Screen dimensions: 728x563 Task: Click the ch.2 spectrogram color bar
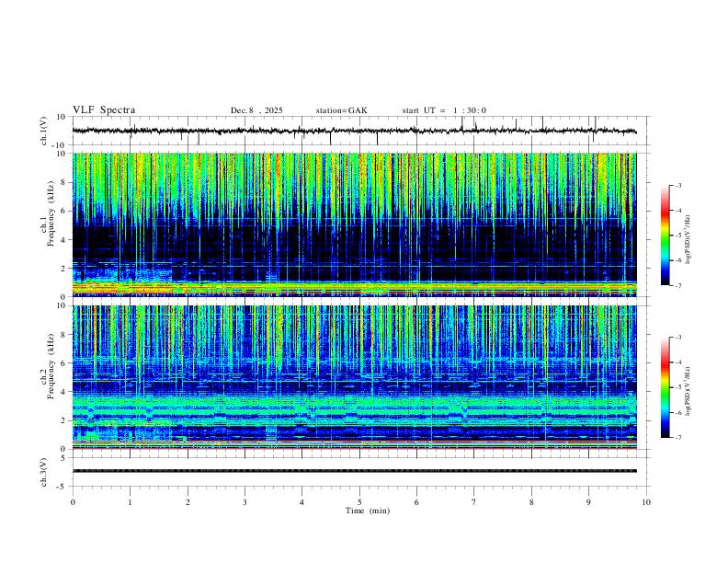click(665, 387)
